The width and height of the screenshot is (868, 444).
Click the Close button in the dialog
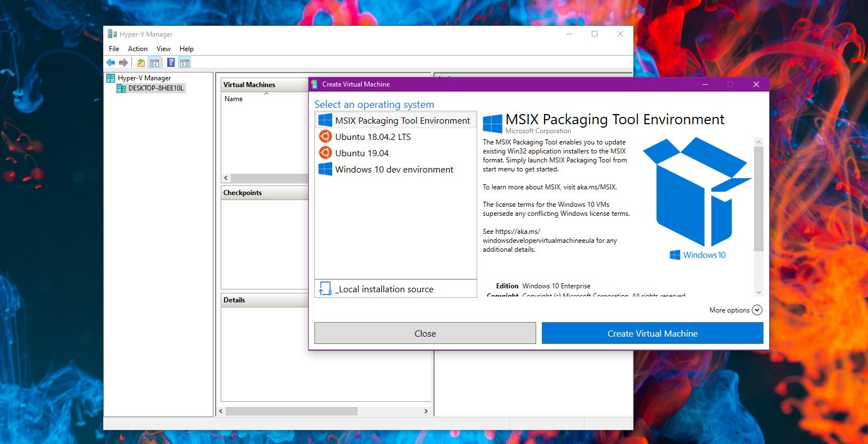coord(425,333)
